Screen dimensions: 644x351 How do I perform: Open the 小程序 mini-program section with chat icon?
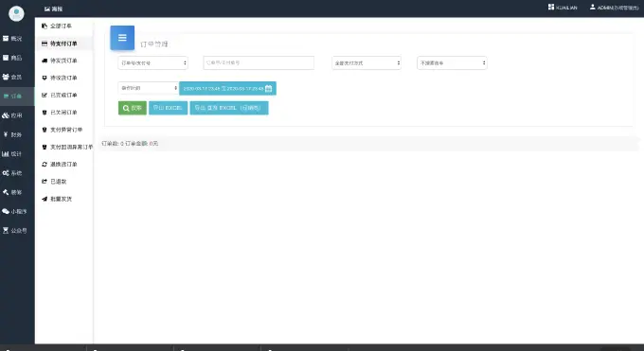(14, 211)
